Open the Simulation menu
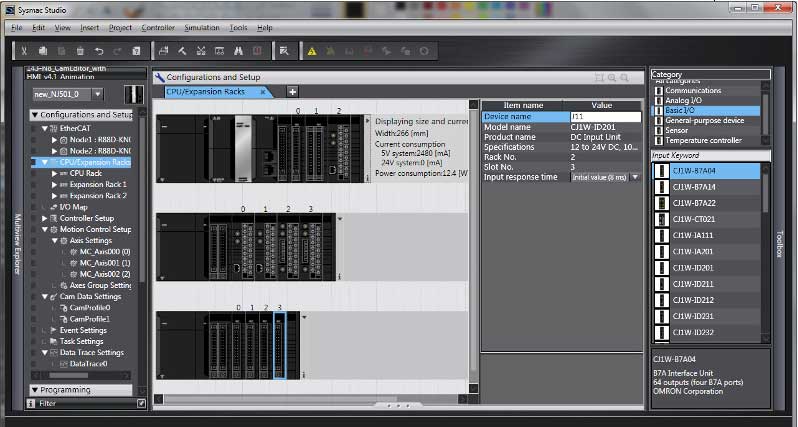Image resolution: width=798 pixels, height=427 pixels. pos(203,27)
